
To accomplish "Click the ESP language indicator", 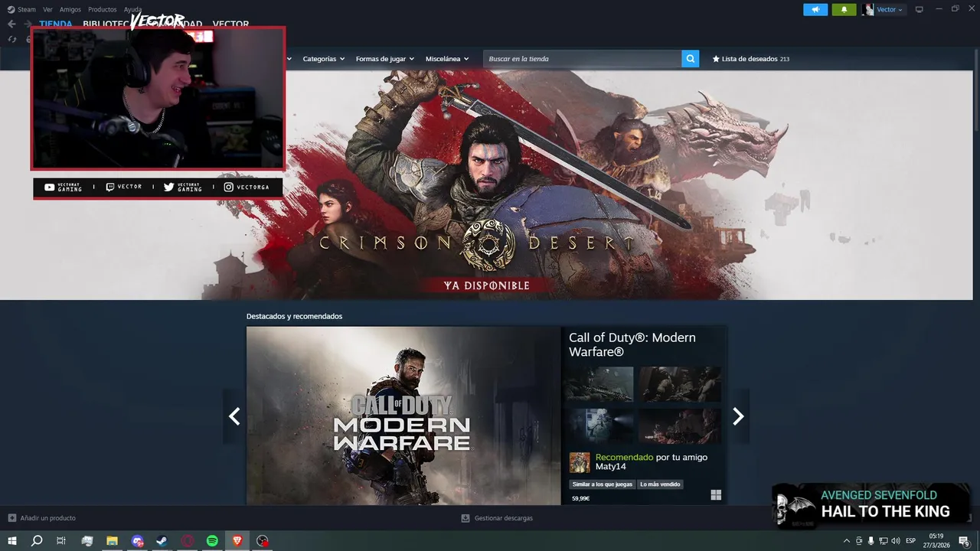I will 911,541.
